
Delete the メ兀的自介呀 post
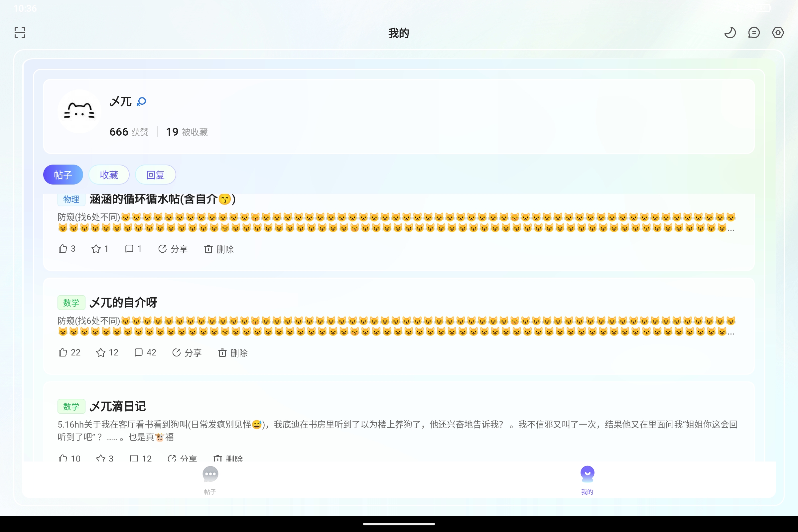(233, 353)
